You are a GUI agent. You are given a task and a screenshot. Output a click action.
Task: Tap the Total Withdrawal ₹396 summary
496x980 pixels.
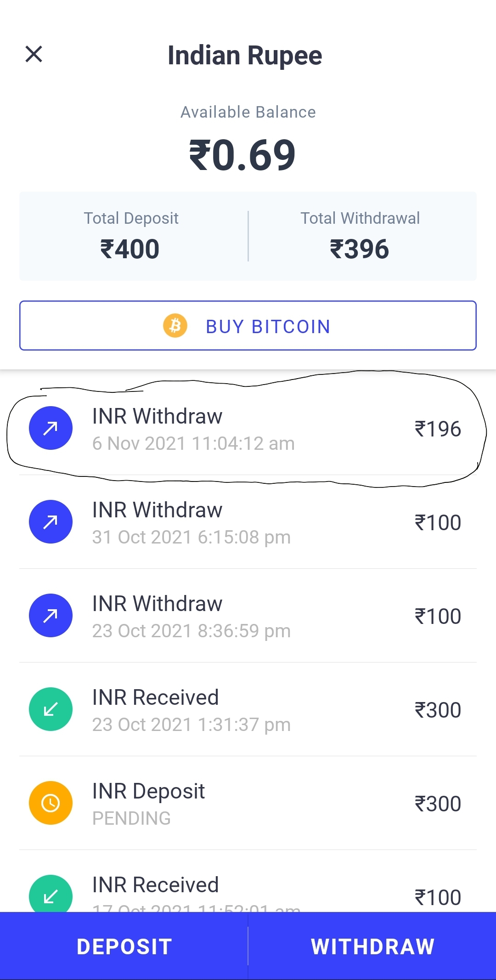[x=360, y=237]
